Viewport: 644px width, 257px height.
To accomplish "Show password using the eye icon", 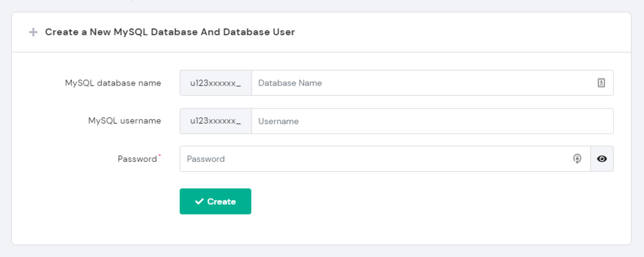I will click(602, 159).
